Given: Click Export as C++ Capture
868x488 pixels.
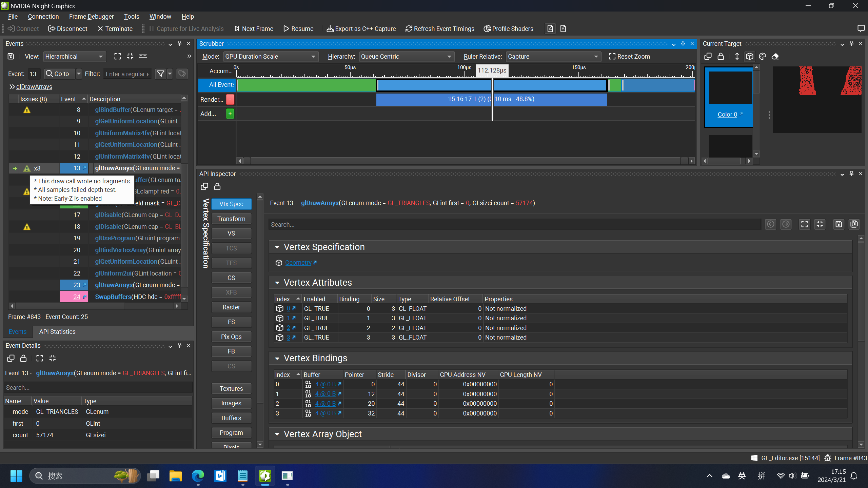Looking at the screenshot, I should click(361, 29).
